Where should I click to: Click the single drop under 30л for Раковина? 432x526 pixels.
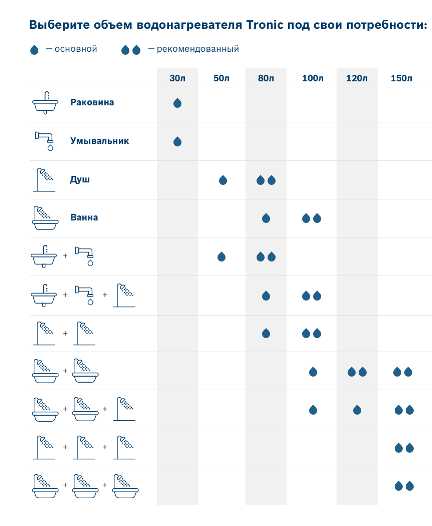177,103
